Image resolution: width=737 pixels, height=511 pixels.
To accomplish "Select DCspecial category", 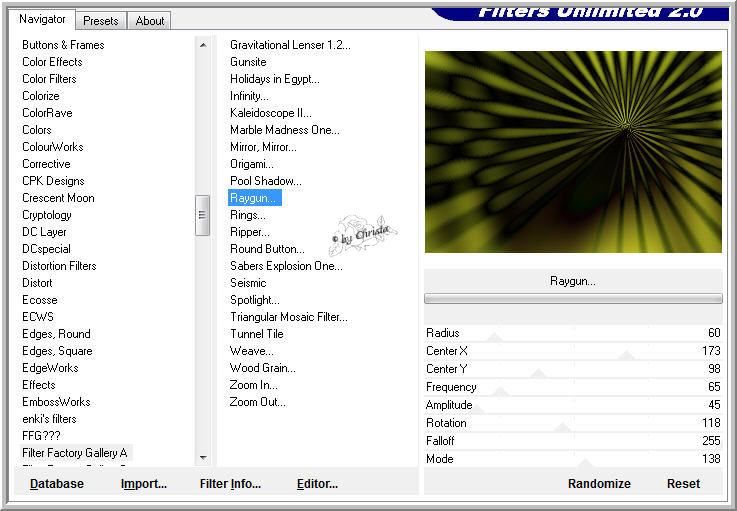I will coord(46,249).
